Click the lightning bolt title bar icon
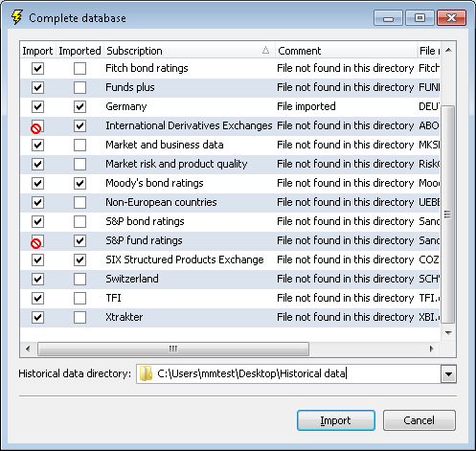476x451 pixels. 17,17
